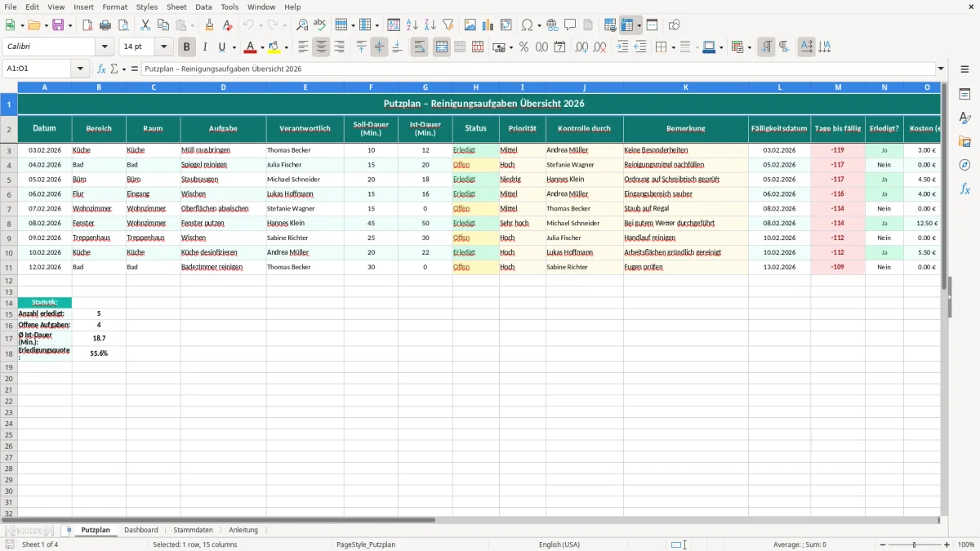
Task: Click the Name Box input field
Action: (38, 69)
